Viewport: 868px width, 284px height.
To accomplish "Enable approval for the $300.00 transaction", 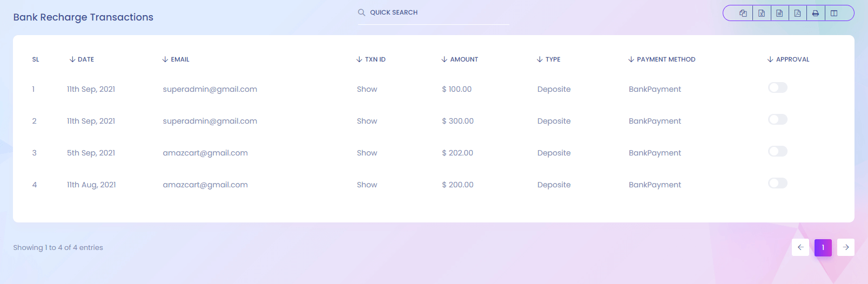I will pos(777,119).
